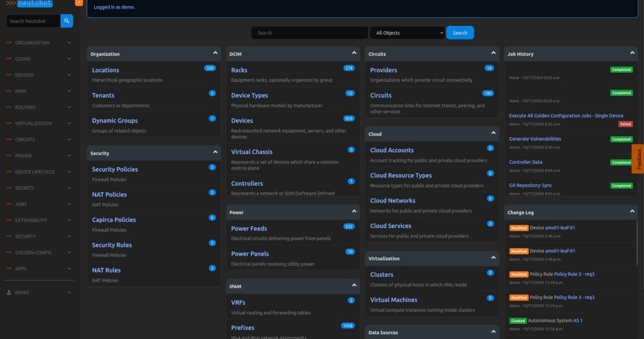The width and height of the screenshot is (644, 339).
Task: Expand the DEVICES sidebar menu
Action: [x=38, y=75]
